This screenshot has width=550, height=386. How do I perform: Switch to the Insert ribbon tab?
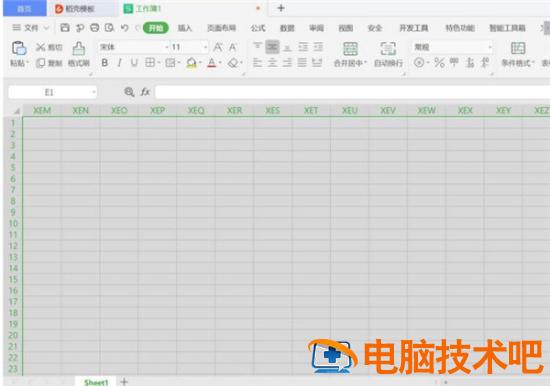point(185,28)
